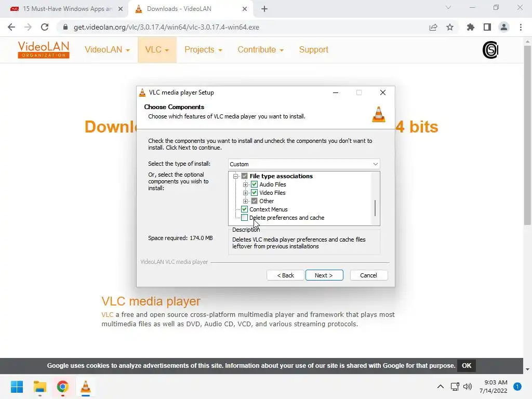Open the clock and date flyout
The image size is (532, 399).
(494, 387)
